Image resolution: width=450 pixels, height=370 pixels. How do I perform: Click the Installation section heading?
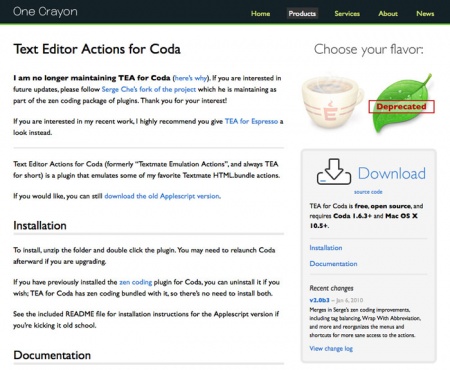tap(40, 226)
